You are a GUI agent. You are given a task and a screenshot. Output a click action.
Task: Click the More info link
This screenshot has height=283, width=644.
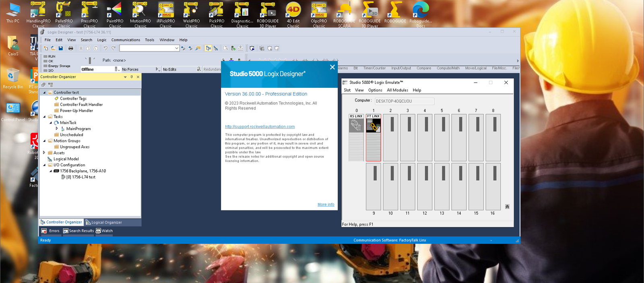[x=326, y=205]
